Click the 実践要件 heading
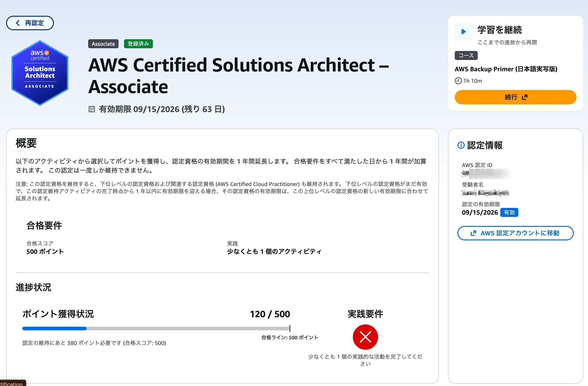 365,314
